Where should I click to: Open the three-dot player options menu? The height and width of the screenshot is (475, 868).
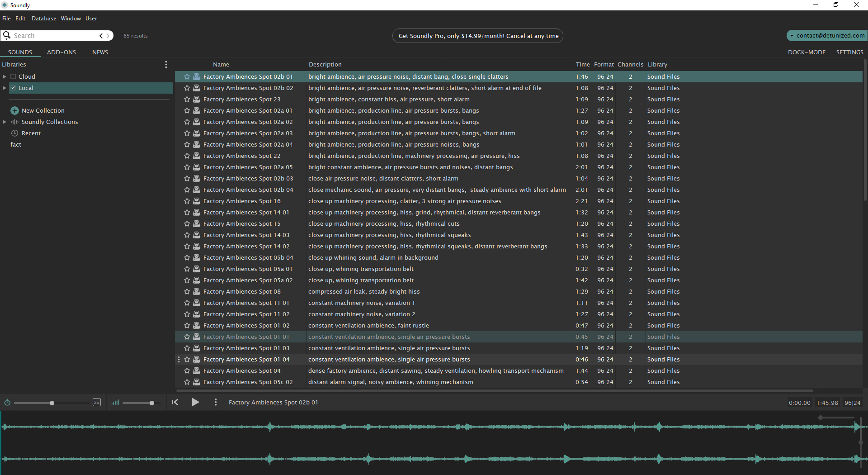[216, 402]
